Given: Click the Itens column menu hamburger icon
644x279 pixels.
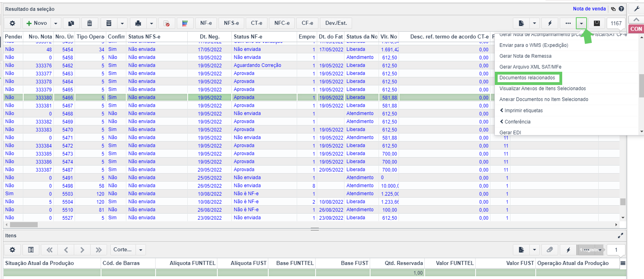Looking at the screenshot, I should [623, 263].
